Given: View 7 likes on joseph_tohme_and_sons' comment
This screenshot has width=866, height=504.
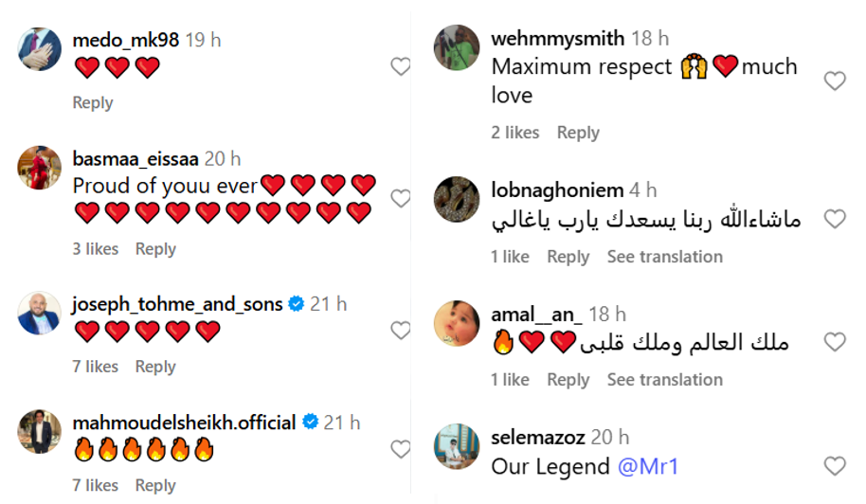Looking at the screenshot, I should tap(96, 367).
